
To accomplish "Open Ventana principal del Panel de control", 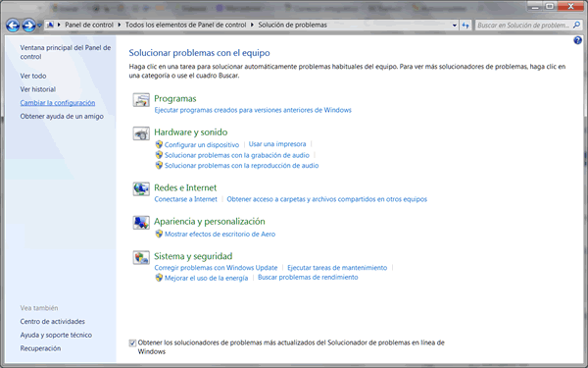I will (x=66, y=52).
